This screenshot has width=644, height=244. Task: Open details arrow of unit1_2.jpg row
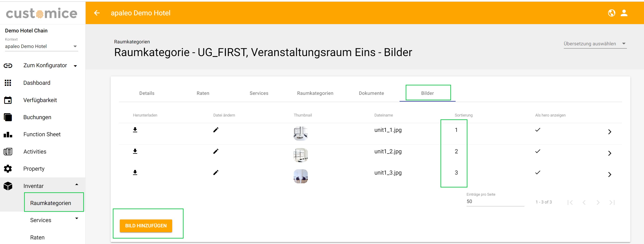pyautogui.click(x=609, y=153)
